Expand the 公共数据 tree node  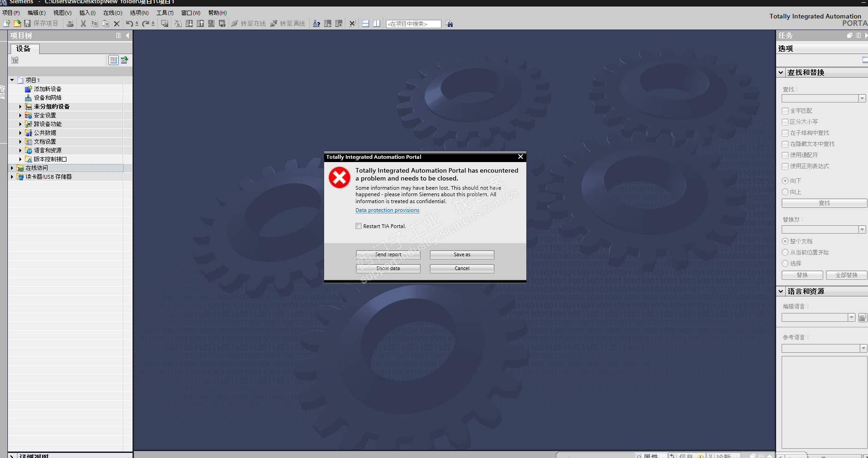pyautogui.click(x=20, y=133)
